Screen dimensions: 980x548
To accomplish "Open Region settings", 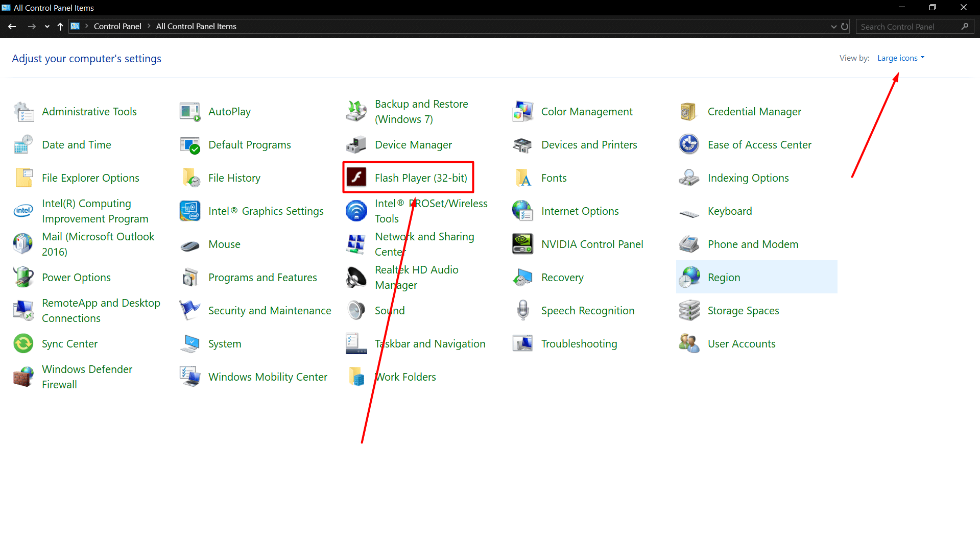I will point(724,277).
